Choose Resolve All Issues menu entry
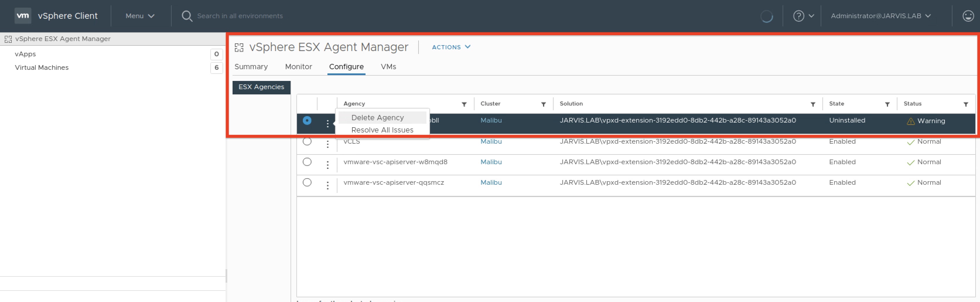This screenshot has height=302, width=980. point(382,130)
